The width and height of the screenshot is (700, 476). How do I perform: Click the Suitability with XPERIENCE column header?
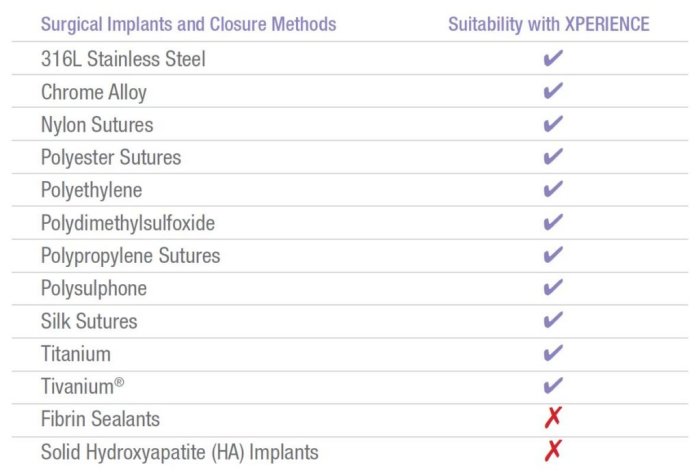coord(548,24)
